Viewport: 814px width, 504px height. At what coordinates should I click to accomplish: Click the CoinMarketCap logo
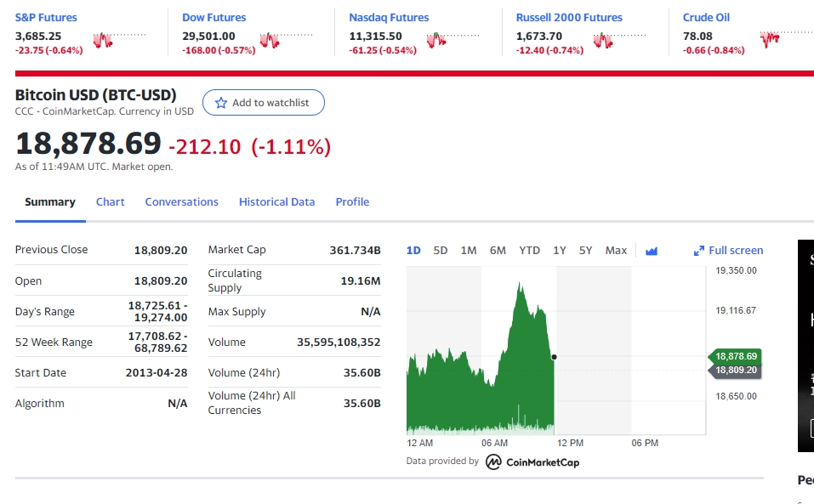point(532,462)
